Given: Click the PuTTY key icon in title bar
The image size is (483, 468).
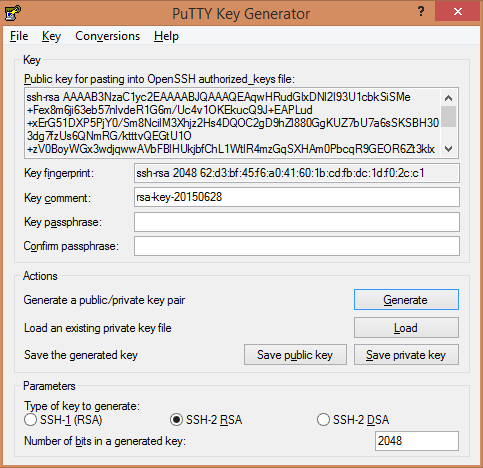Looking at the screenshot, I should tap(13, 13).
